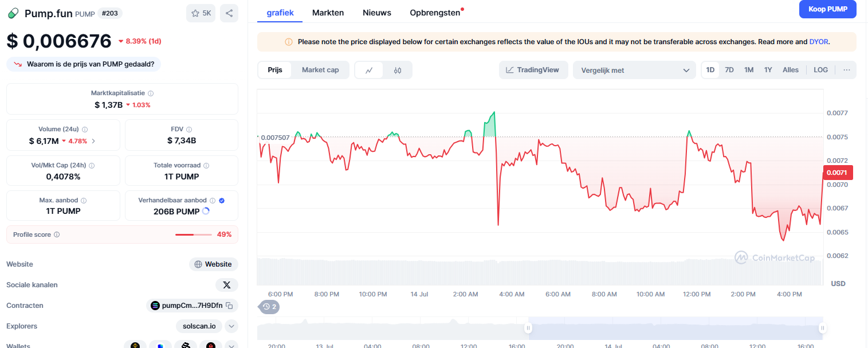The width and height of the screenshot is (868, 348).
Task: Open Totale voorraad info icon
Action: click(x=206, y=165)
